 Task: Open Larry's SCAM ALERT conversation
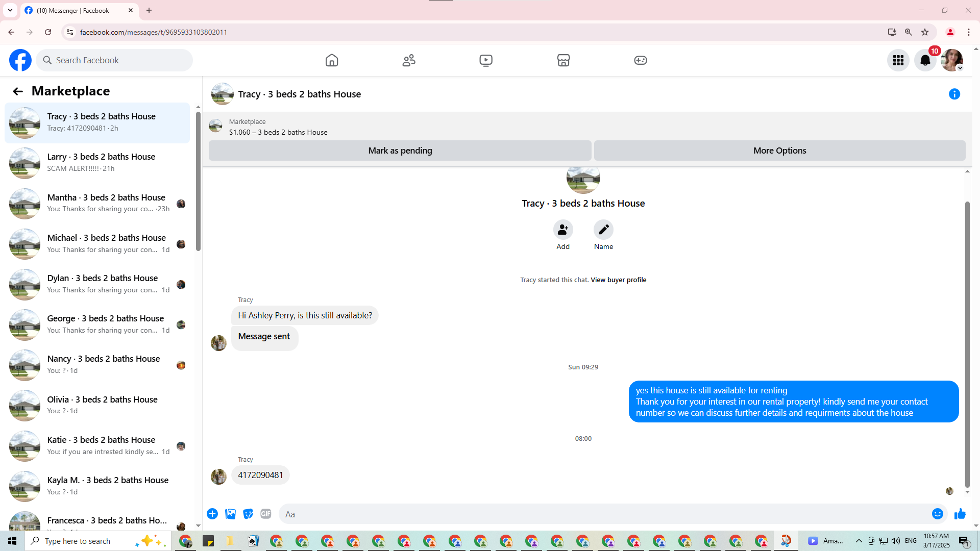(x=97, y=163)
